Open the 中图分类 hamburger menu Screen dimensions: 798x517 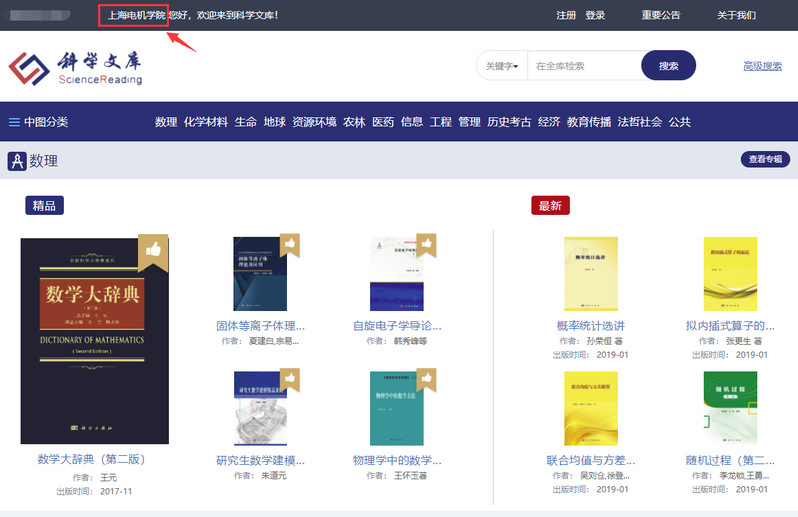point(15,122)
